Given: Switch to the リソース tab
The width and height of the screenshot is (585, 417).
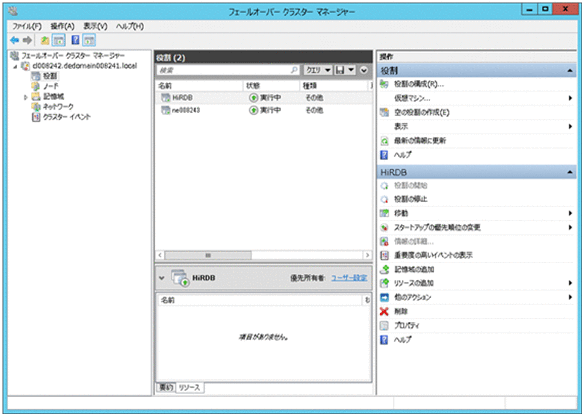Looking at the screenshot, I should pyautogui.click(x=190, y=388).
